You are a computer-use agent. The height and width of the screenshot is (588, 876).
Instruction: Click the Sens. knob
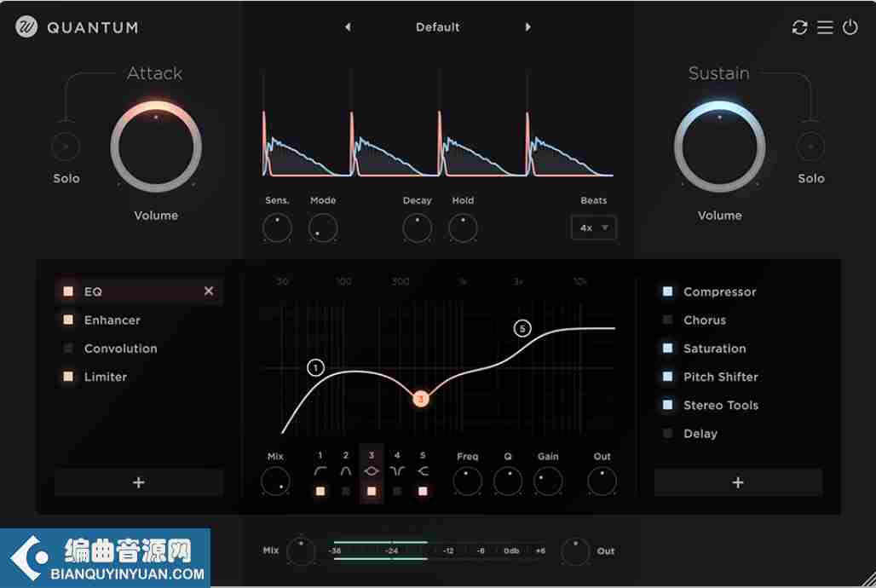click(x=277, y=228)
